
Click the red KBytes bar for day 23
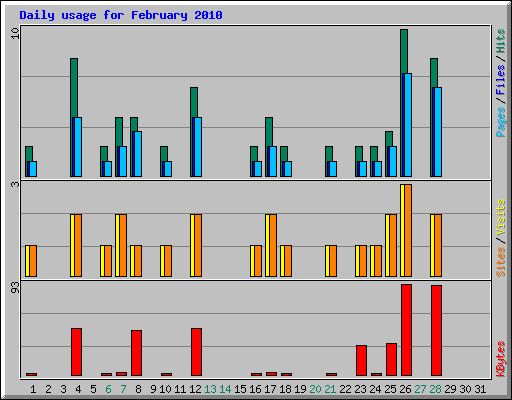coord(361,361)
